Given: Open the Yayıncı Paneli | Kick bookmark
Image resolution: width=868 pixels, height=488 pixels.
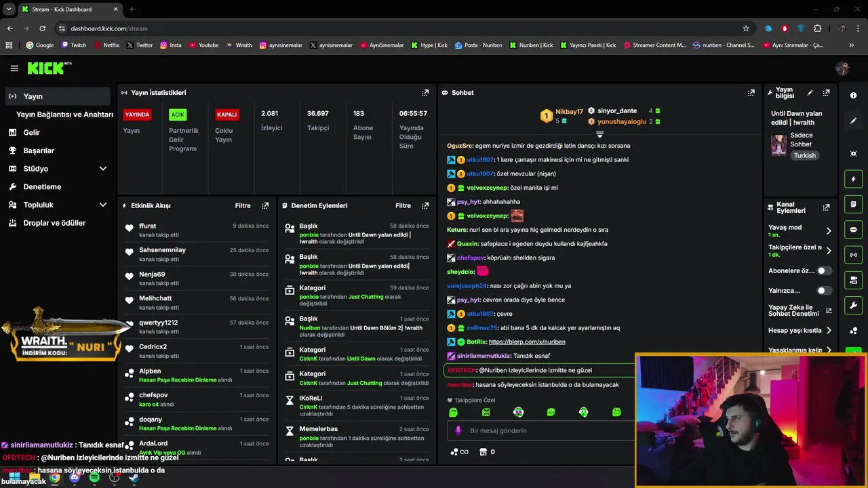Looking at the screenshot, I should [x=587, y=45].
